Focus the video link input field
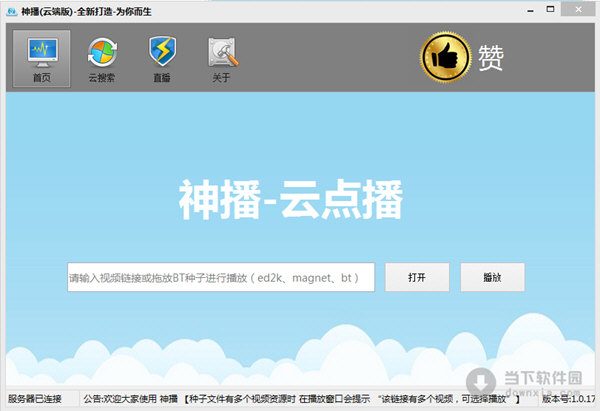600x411 pixels. (221, 277)
